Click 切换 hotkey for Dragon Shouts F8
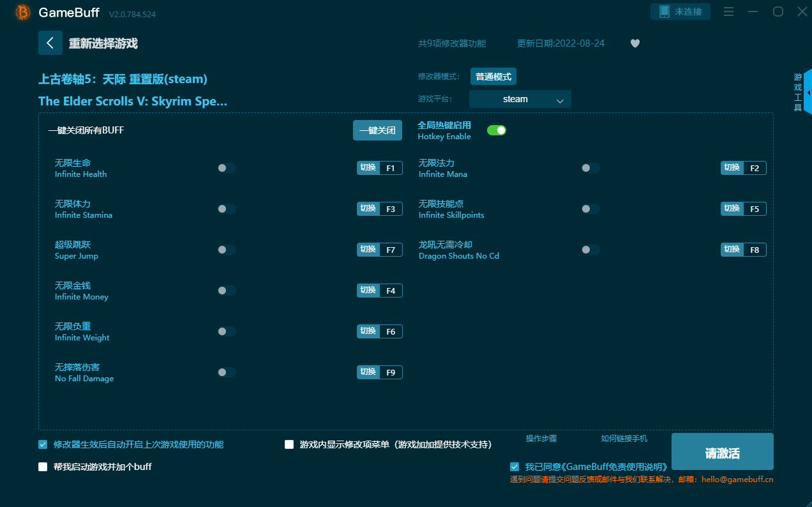The image size is (812, 507). (x=732, y=250)
